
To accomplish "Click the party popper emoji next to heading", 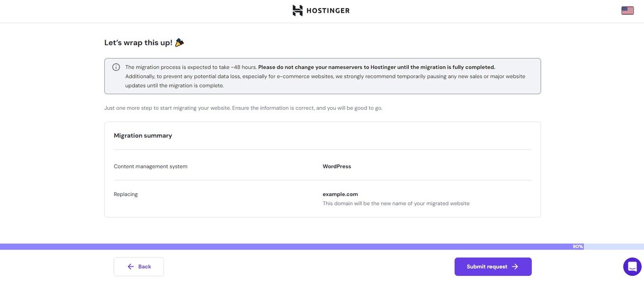I will point(179,42).
